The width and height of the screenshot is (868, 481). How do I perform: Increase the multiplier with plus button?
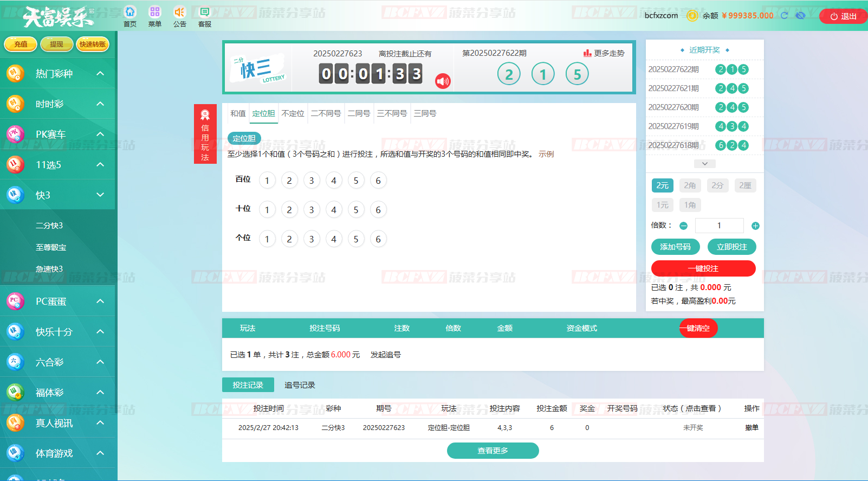pyautogui.click(x=755, y=226)
